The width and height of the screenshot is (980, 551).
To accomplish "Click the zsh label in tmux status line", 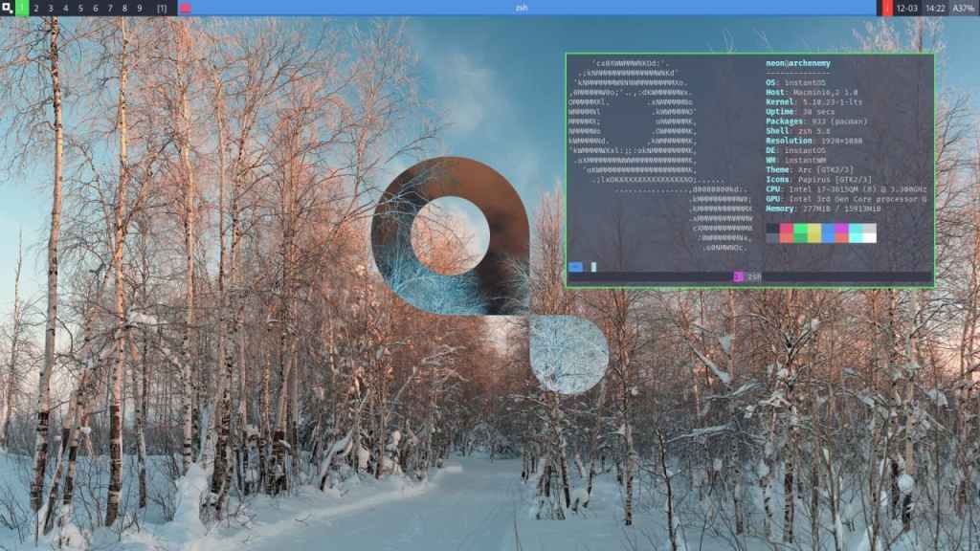I will pos(754,276).
